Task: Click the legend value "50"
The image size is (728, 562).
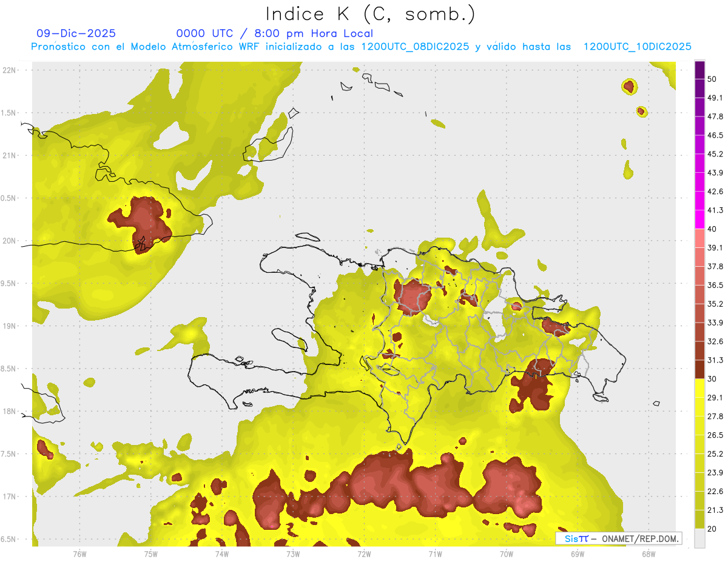Action: 712,79
